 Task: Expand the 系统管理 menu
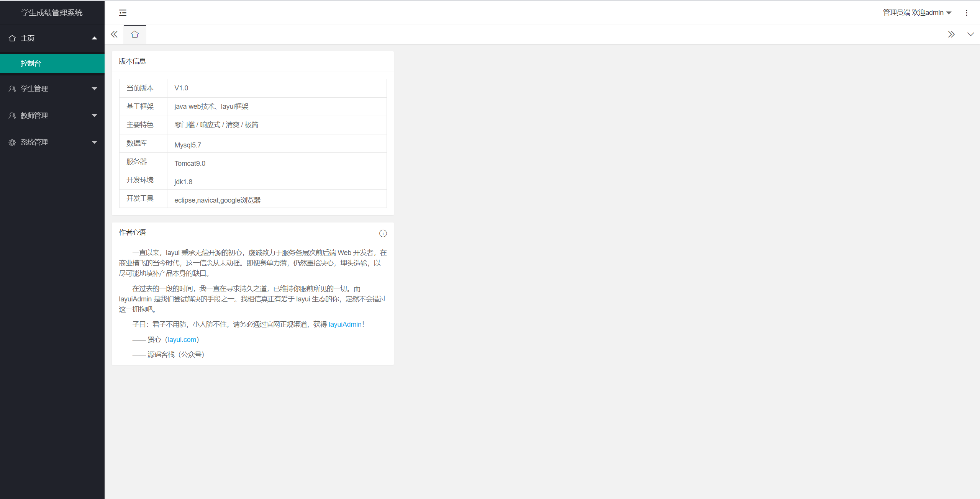[52, 142]
